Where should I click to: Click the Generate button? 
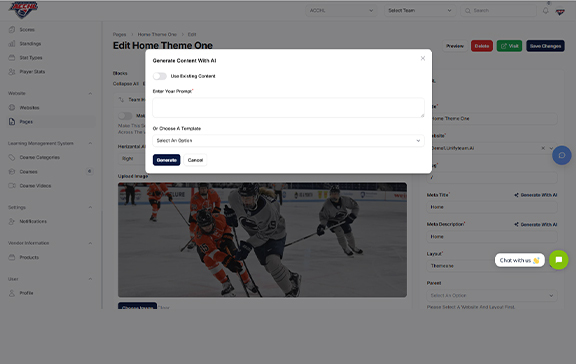point(166,160)
